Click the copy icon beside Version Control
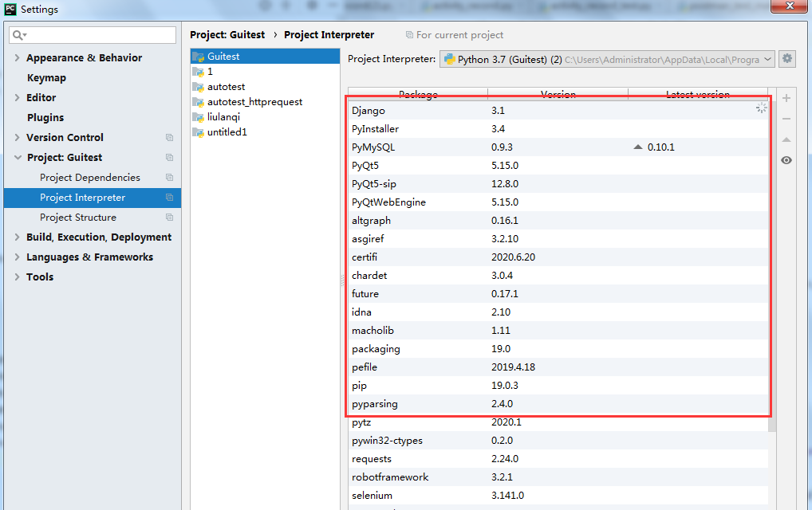Image resolution: width=812 pixels, height=510 pixels. tap(169, 138)
